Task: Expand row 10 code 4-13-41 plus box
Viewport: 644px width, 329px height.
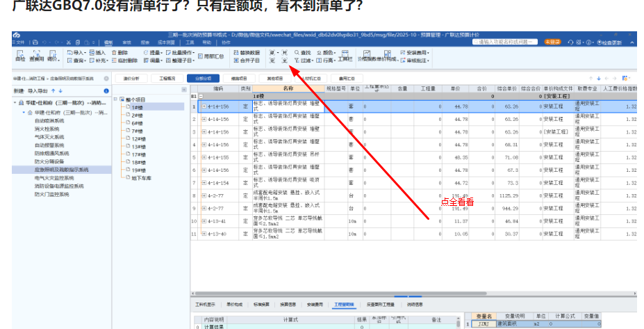Action: click(204, 221)
